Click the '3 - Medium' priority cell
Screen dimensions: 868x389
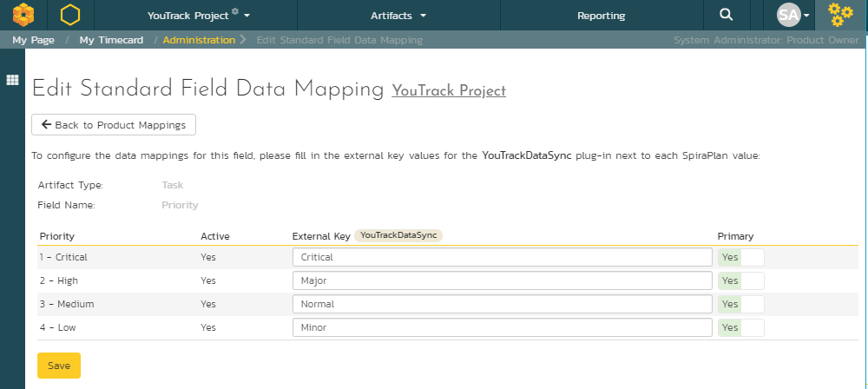click(x=67, y=304)
